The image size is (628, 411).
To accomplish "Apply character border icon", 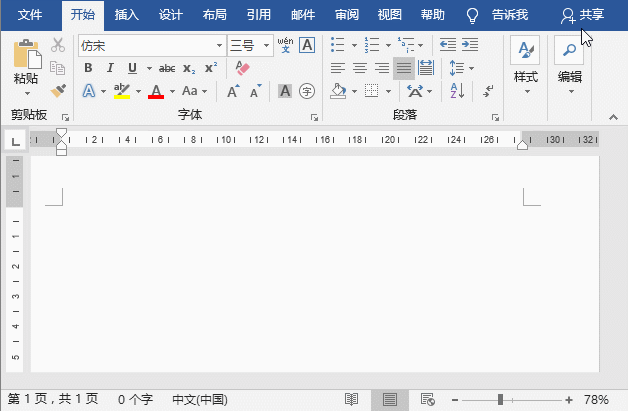I will (x=307, y=45).
